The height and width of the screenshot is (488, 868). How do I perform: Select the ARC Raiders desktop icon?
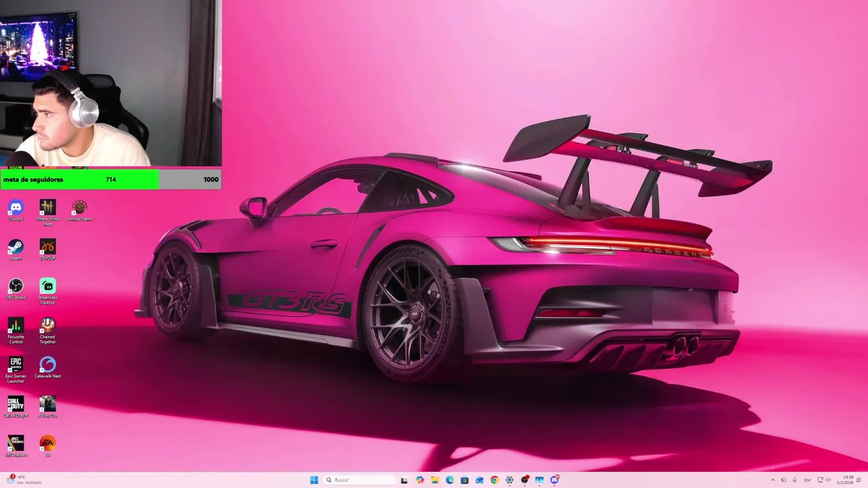point(16,446)
